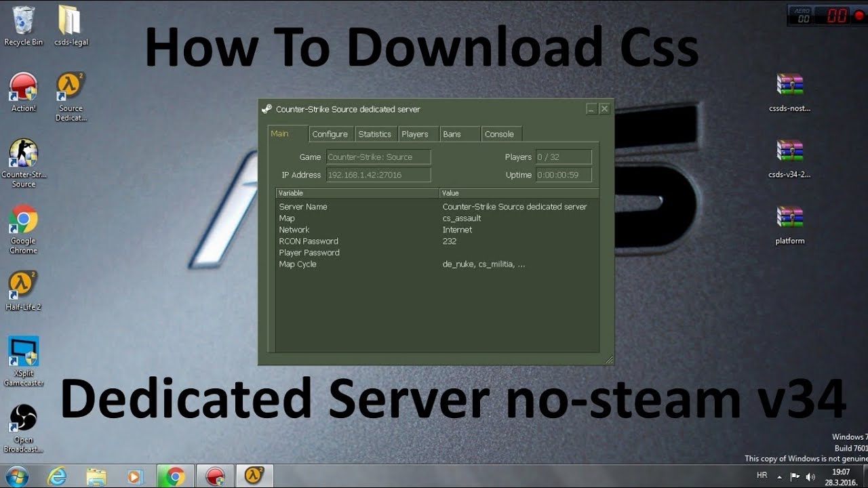The image size is (868, 488).
Task: Click the Steam icon in server title bar
Action: tap(267, 109)
